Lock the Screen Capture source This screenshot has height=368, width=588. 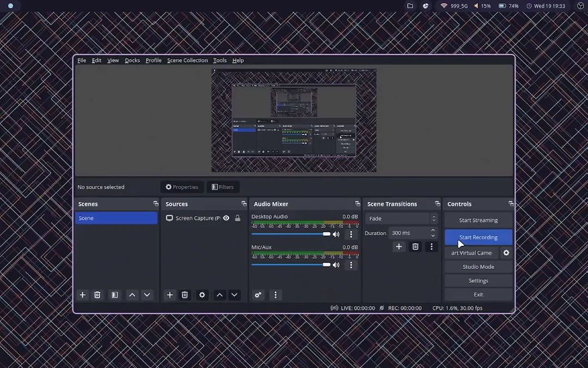237,218
